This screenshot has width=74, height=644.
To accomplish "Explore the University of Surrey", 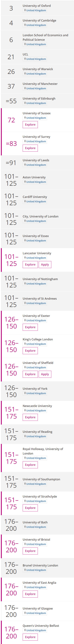I will coord(30,148).
